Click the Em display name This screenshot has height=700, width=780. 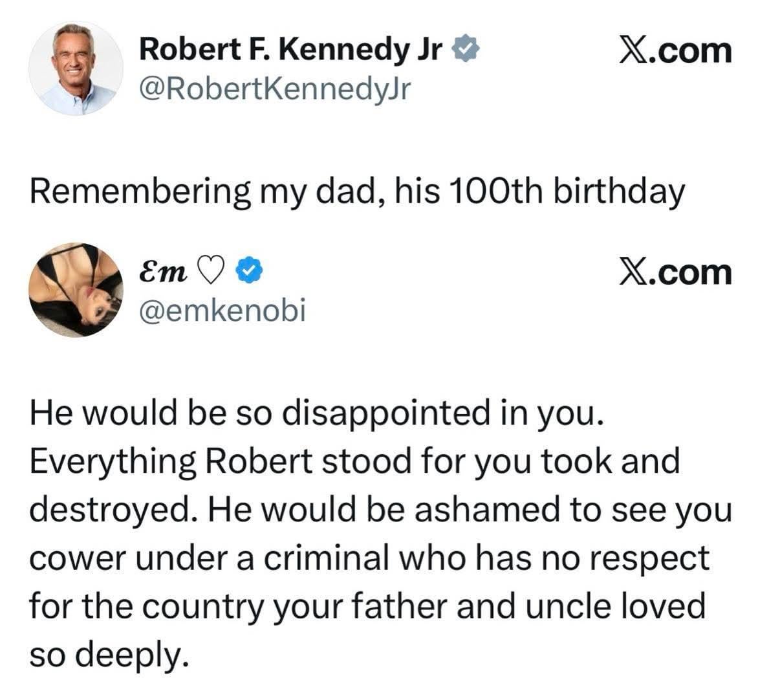[x=162, y=272]
